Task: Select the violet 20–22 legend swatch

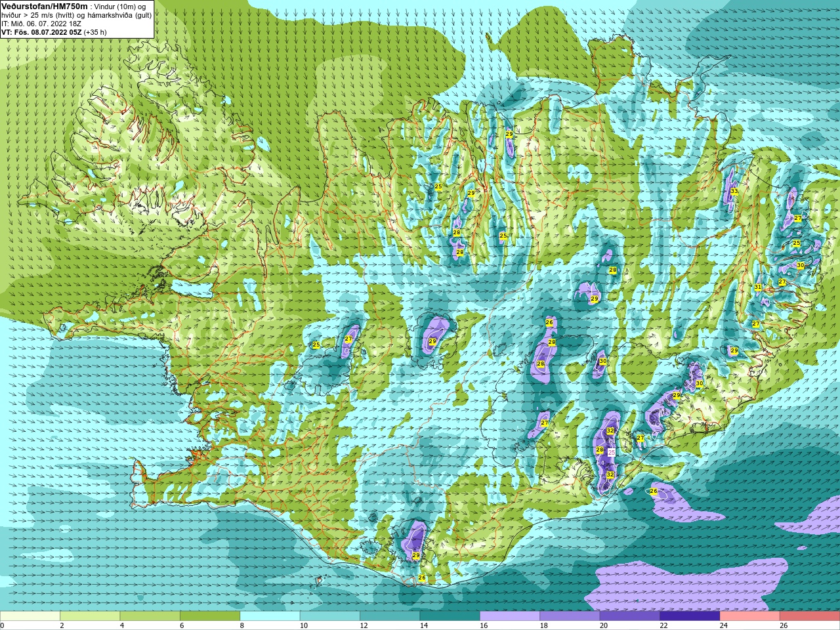Action: 630,616
